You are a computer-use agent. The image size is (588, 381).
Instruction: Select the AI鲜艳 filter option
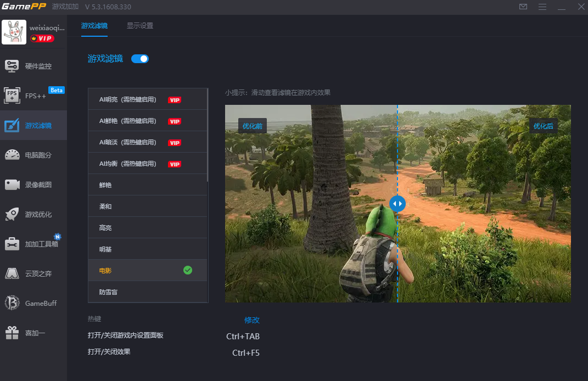click(147, 121)
